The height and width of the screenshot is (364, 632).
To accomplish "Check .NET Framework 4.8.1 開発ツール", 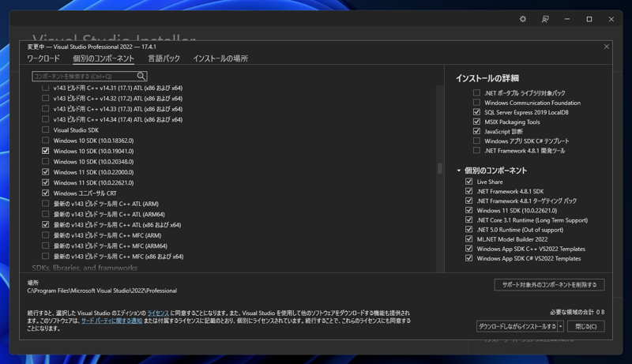I will pyautogui.click(x=476, y=150).
